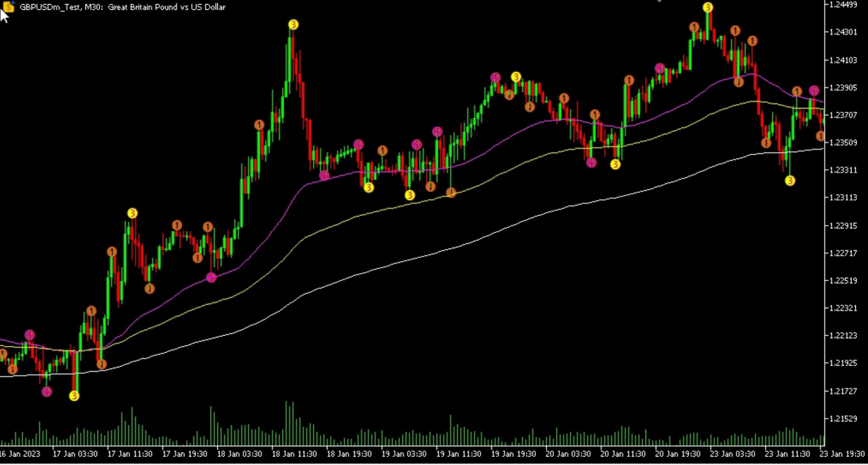Click yellow 3 marker at 17 Jan lowest low

74,396
